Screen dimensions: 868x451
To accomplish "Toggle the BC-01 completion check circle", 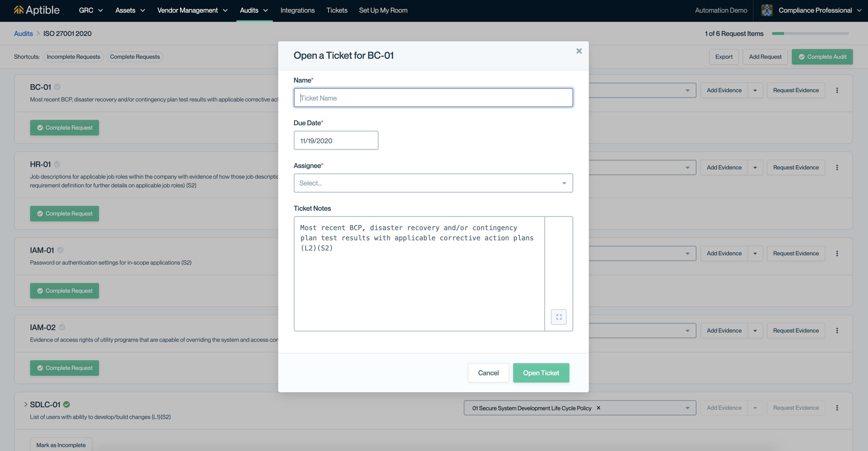I will [57, 87].
